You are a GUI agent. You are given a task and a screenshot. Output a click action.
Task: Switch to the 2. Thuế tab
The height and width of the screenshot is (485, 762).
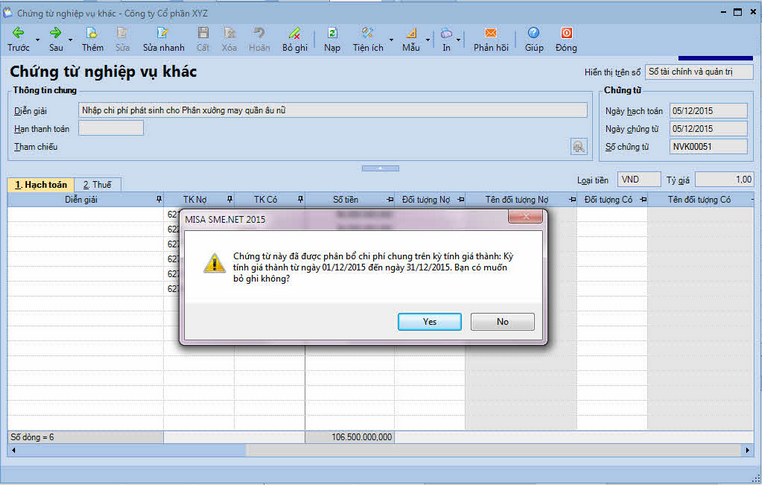click(x=97, y=185)
